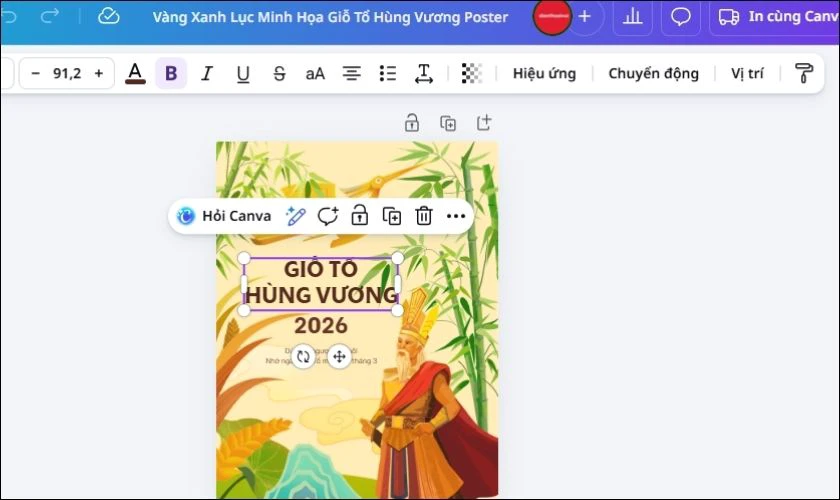Screen dimensions: 840x500
Task: Duplicate the selected text element
Action: (x=392, y=216)
